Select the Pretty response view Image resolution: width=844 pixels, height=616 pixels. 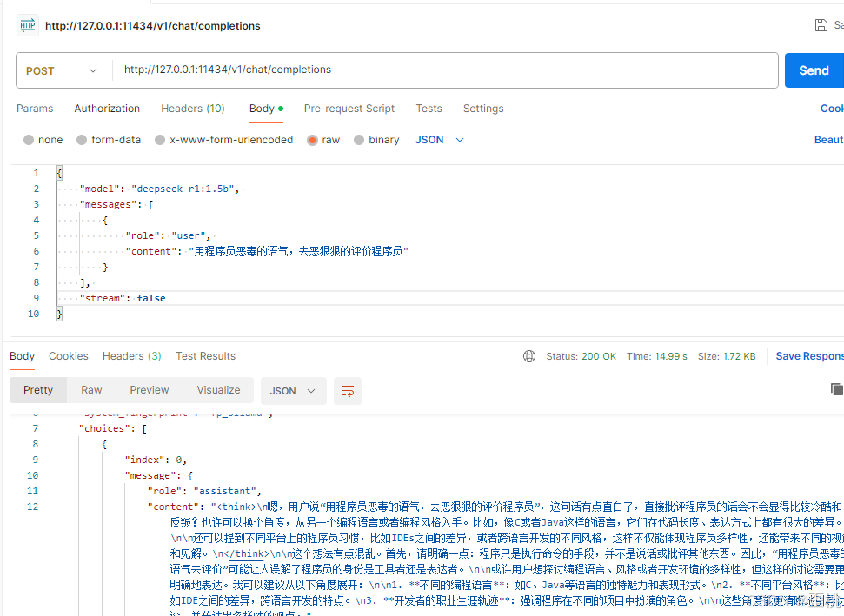coord(38,390)
